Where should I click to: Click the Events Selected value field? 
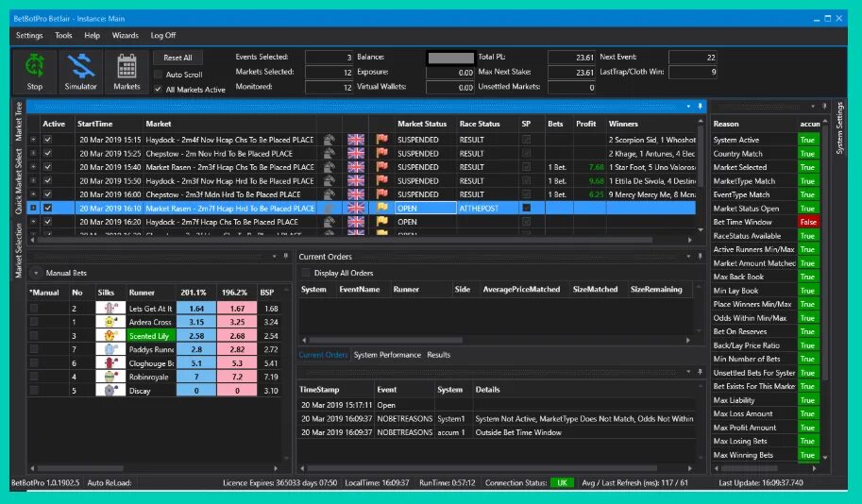tap(329, 58)
